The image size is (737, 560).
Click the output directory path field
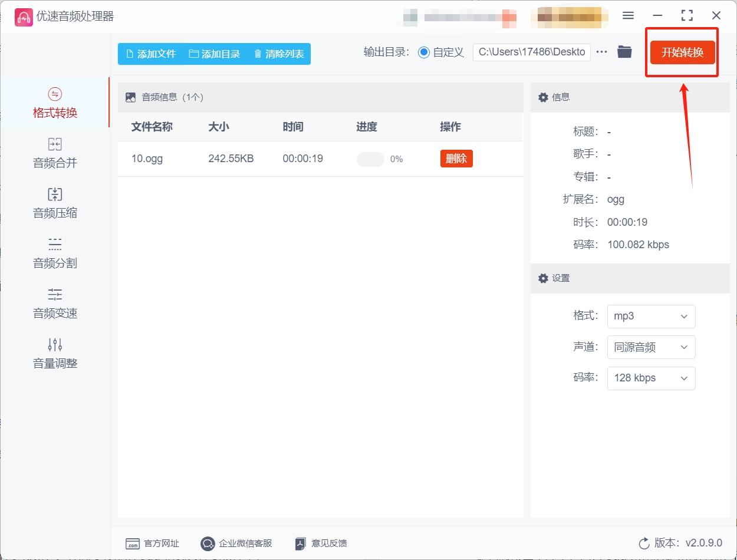[x=531, y=52]
